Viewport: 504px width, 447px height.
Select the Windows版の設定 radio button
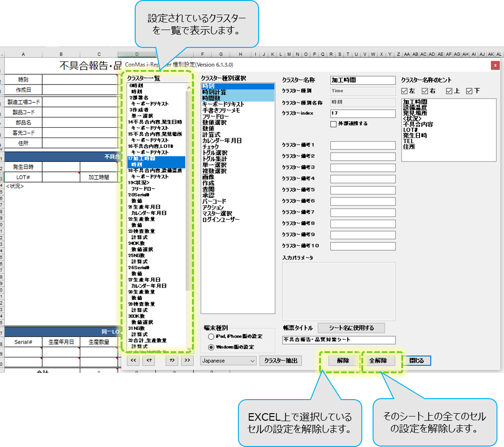[x=211, y=347]
